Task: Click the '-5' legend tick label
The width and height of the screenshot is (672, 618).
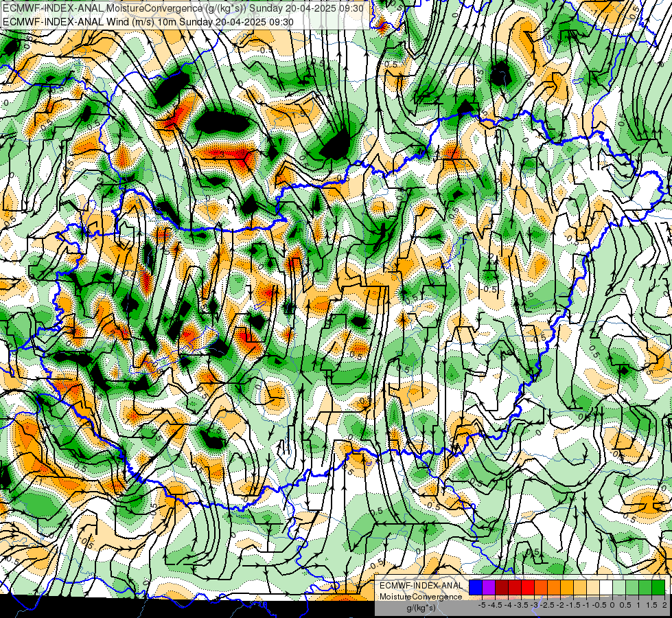Action: (x=482, y=605)
